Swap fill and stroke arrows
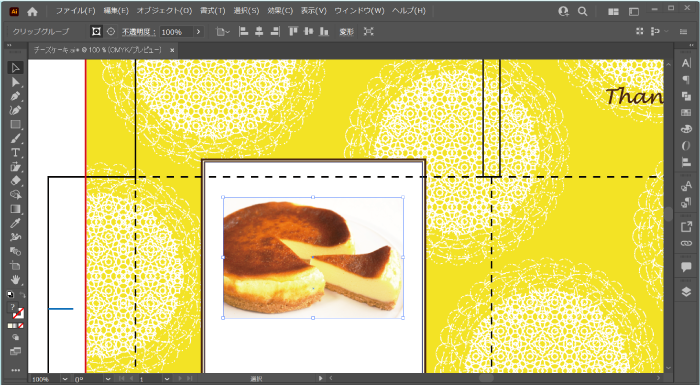 (x=22, y=295)
